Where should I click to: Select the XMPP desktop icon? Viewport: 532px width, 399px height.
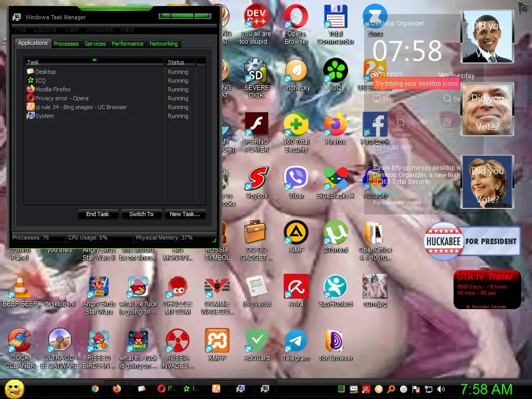tap(217, 344)
